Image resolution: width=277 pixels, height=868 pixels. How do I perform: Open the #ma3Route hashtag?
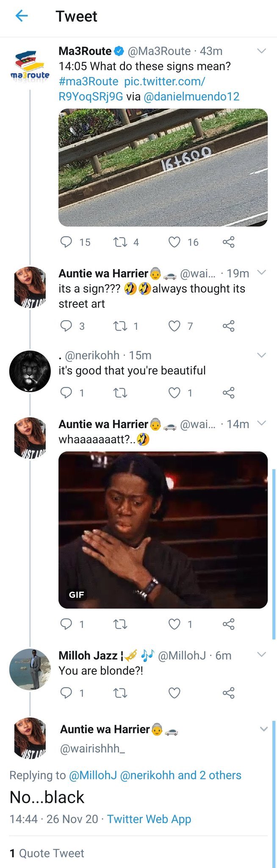(x=89, y=81)
